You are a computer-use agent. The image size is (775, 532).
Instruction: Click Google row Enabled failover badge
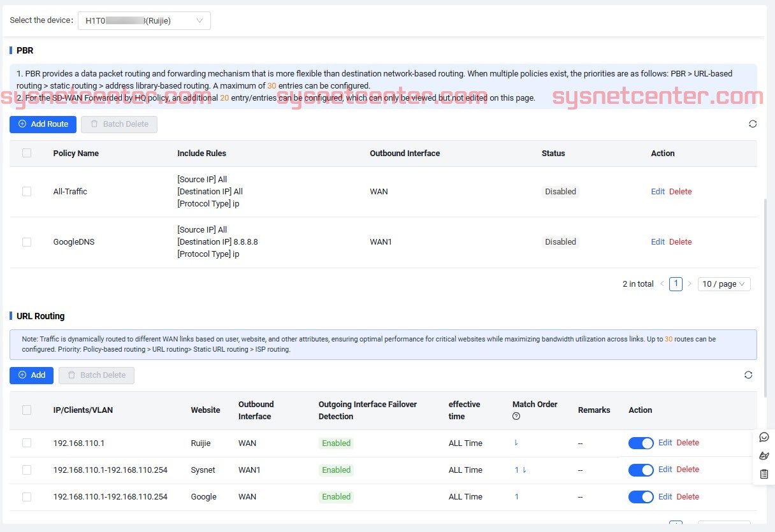coord(336,497)
